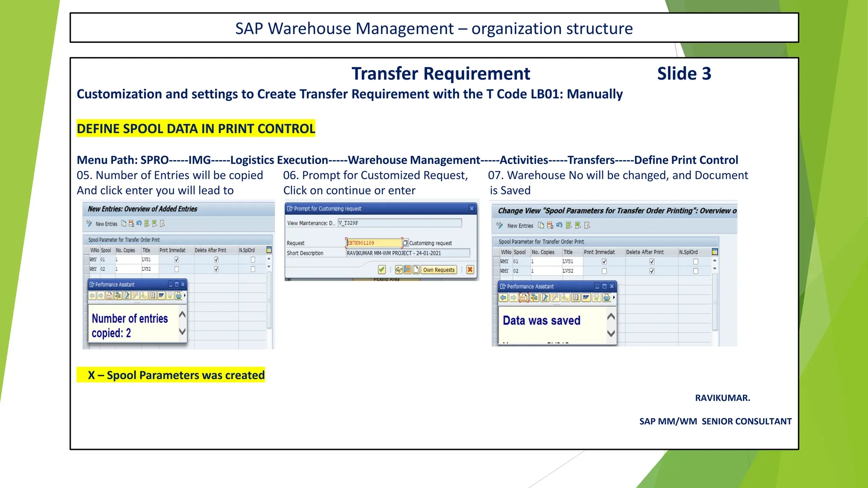Toggle Delete After Print for spool 01, New Entries screen

click(x=216, y=260)
